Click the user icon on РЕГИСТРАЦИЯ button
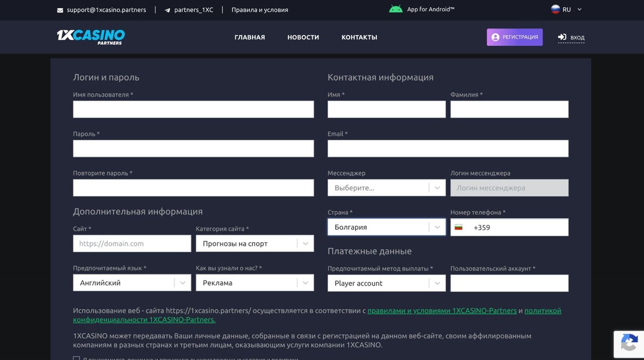Image resolution: width=644 pixels, height=360 pixels. (x=495, y=37)
